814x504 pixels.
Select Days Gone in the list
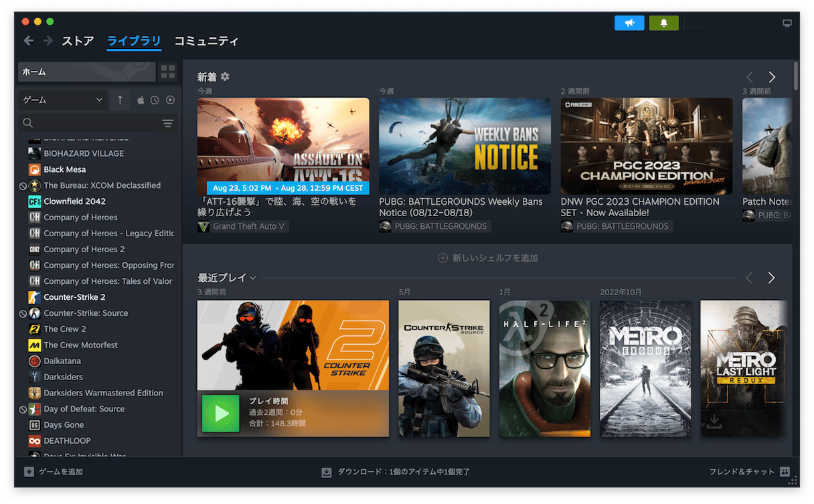pos(64,425)
